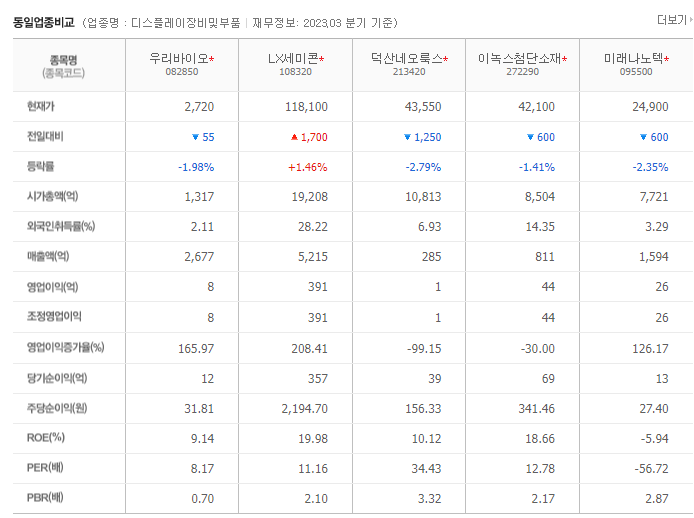Image resolution: width=694 pixels, height=518 pixels.
Task: Open 이녹스첨단소재 stock name link
Action: point(520,58)
